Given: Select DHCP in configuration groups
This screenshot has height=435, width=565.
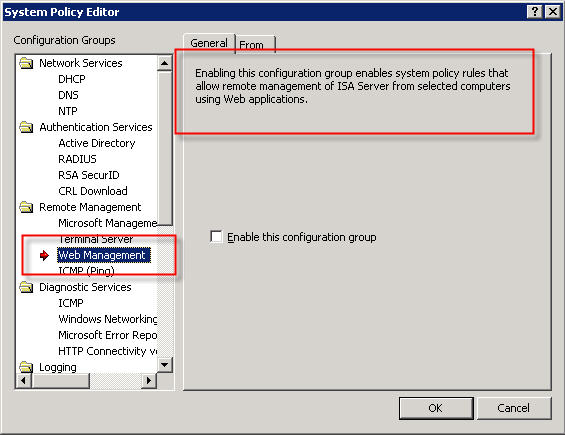Looking at the screenshot, I should (72, 79).
